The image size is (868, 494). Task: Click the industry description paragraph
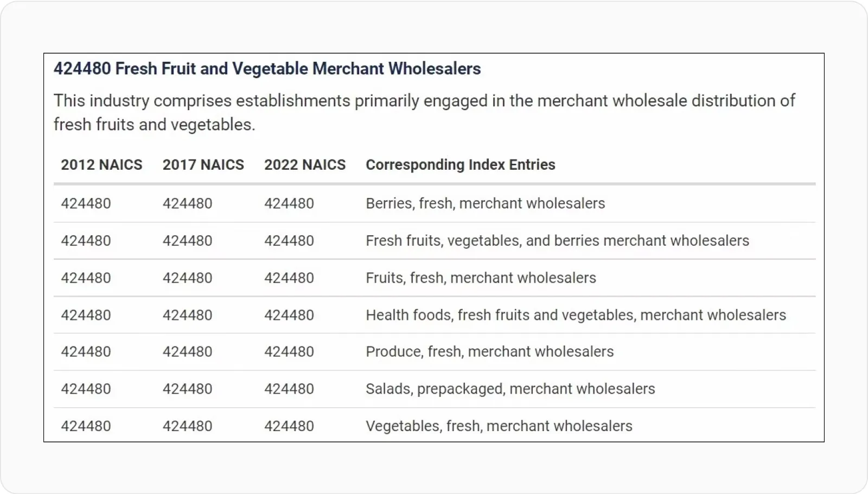[x=424, y=112]
